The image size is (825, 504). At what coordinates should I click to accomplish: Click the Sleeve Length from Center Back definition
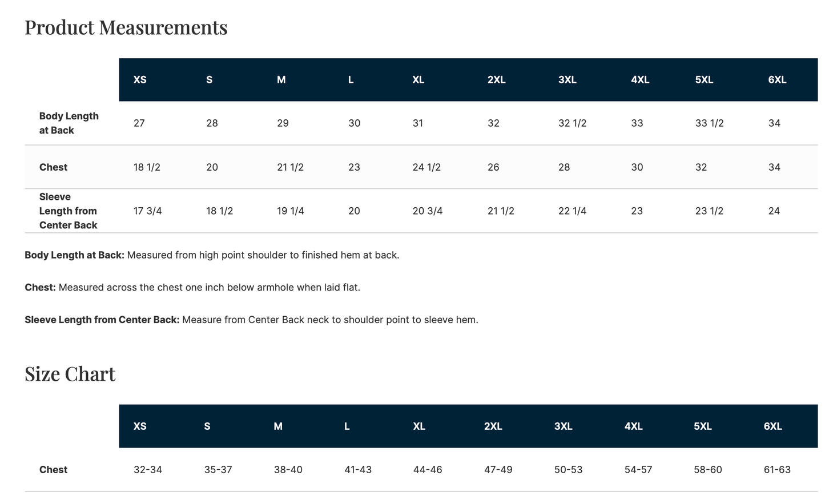point(251,320)
